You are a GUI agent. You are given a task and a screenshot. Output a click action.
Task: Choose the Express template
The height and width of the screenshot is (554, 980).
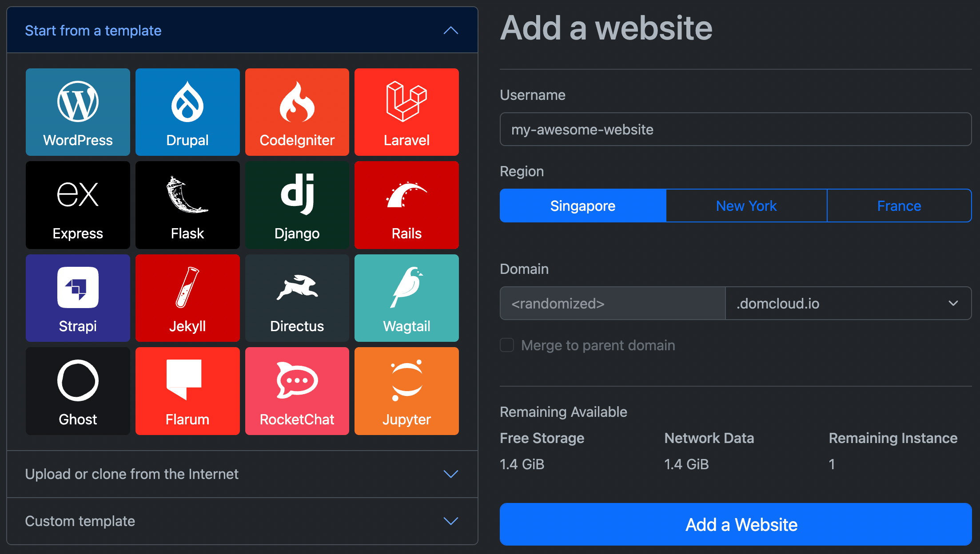click(x=78, y=205)
